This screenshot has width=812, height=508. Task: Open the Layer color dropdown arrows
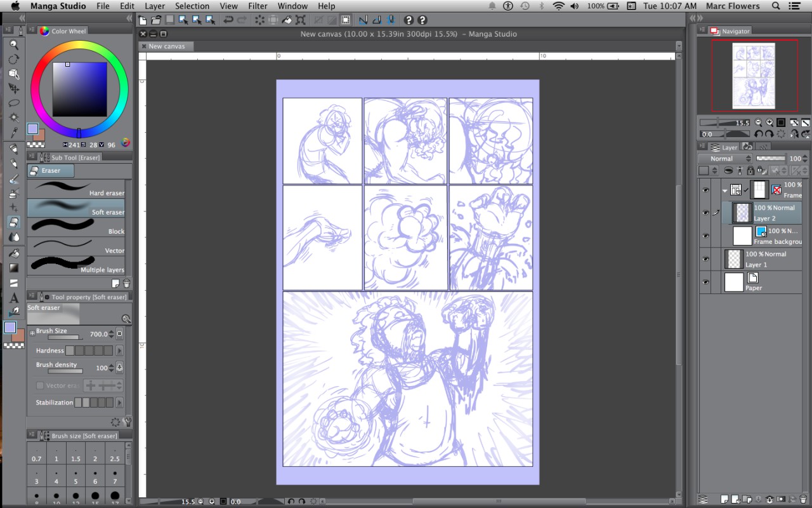(714, 171)
